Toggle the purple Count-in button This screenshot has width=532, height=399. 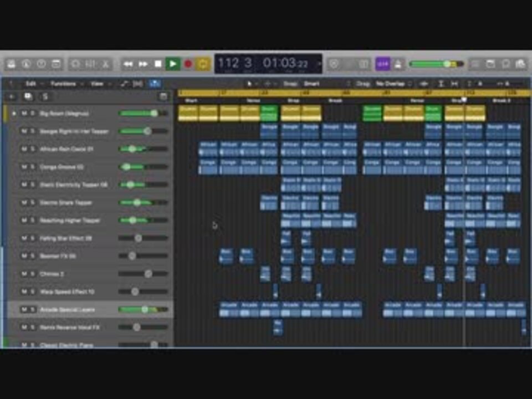(x=383, y=64)
